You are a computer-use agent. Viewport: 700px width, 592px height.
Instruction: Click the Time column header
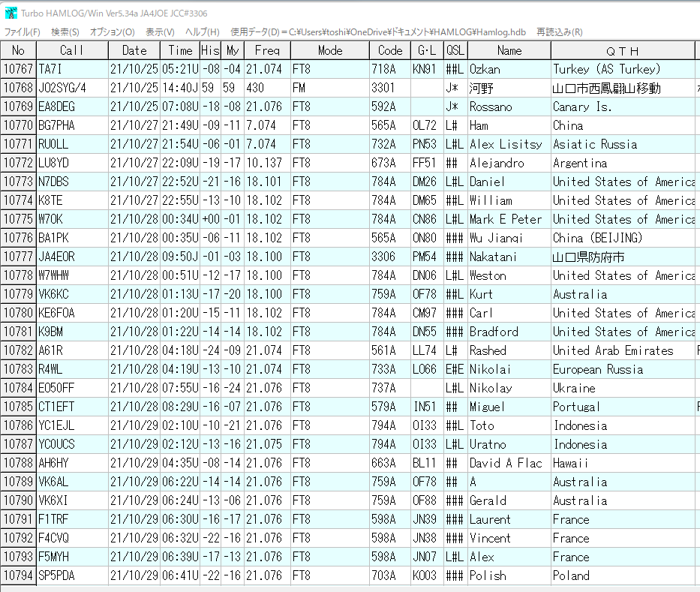point(180,50)
